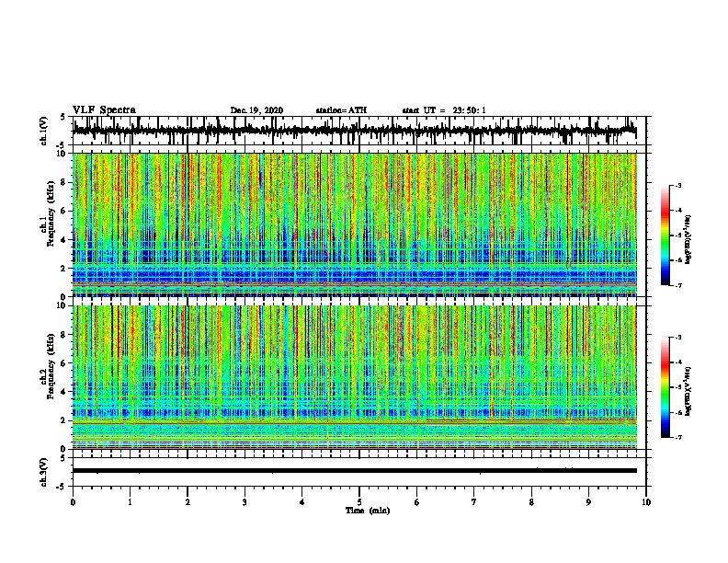The image size is (728, 563).
Task: Click the time axis tick label "0"
Action: tap(73, 502)
